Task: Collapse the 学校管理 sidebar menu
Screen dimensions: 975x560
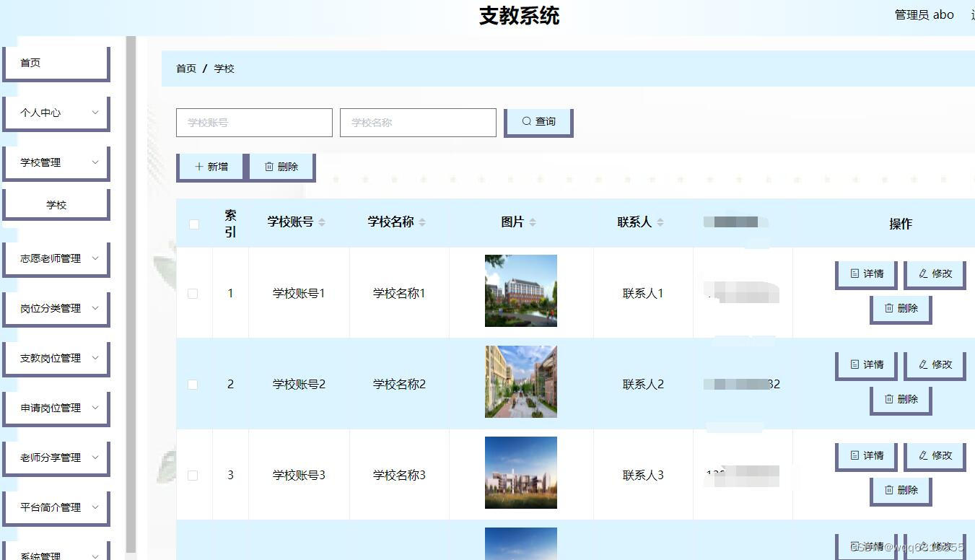Action: click(x=56, y=163)
